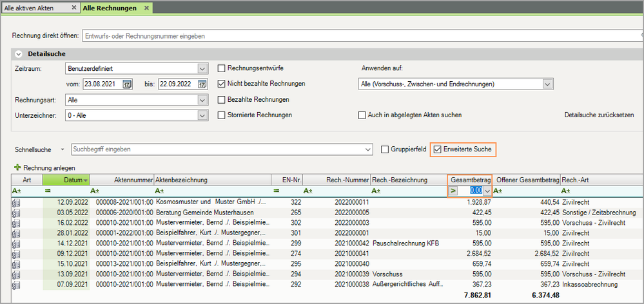Open the Rechnungsart dropdown
This screenshot has width=644, height=304.
pos(202,100)
